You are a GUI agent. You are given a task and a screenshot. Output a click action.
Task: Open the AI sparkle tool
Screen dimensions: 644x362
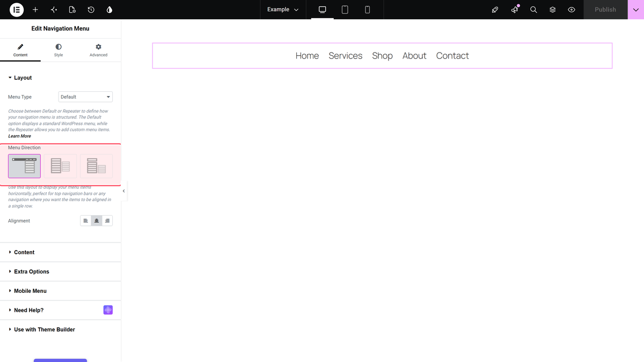pos(54,10)
